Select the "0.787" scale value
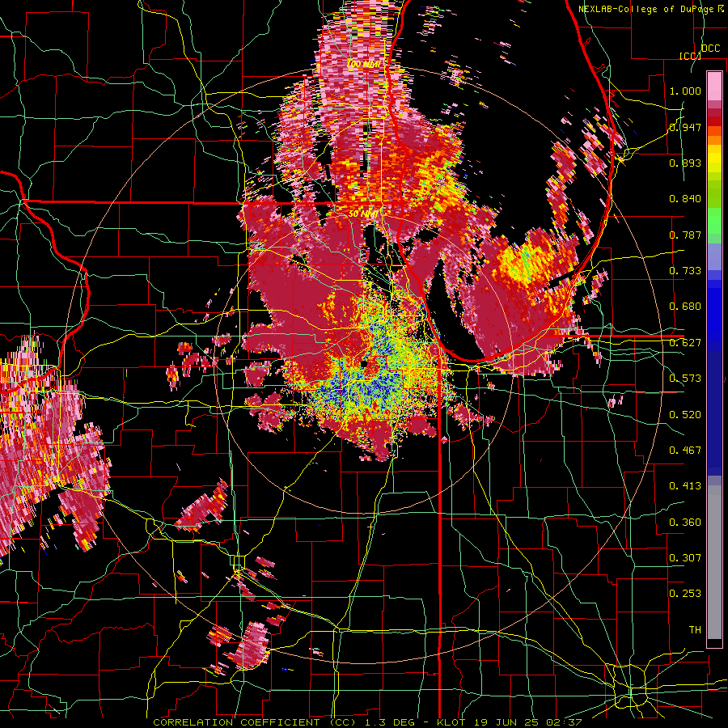Screen dimensions: 728x728 coord(685,235)
